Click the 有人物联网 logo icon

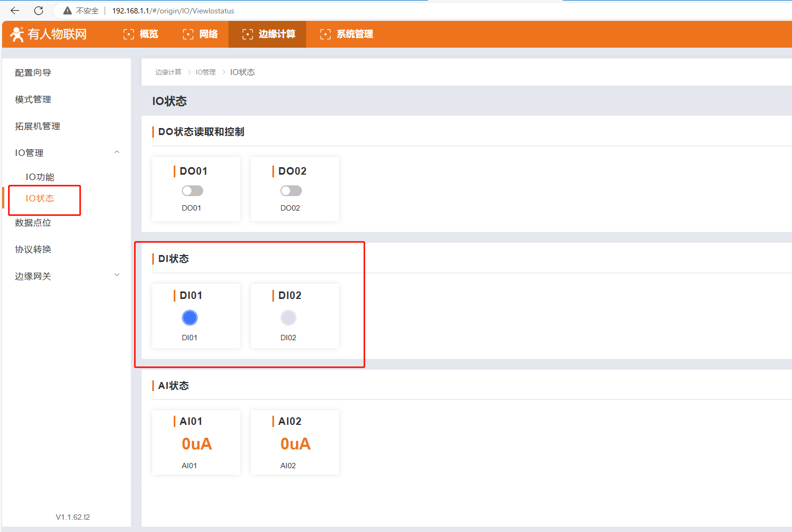point(17,34)
